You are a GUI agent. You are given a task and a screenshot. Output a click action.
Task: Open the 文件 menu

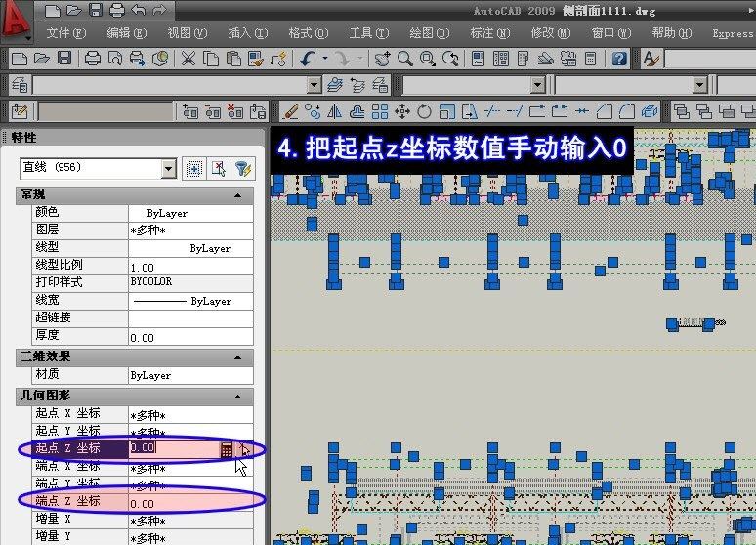coord(66,33)
